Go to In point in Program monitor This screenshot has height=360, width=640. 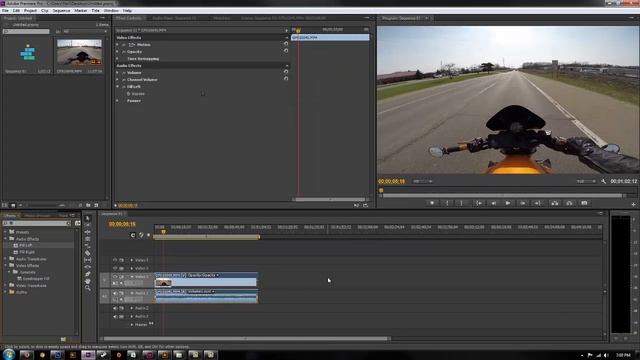pos(478,203)
